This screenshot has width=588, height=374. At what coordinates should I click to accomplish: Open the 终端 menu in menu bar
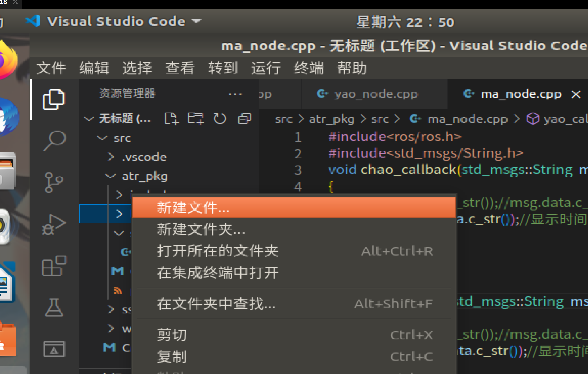tap(309, 68)
